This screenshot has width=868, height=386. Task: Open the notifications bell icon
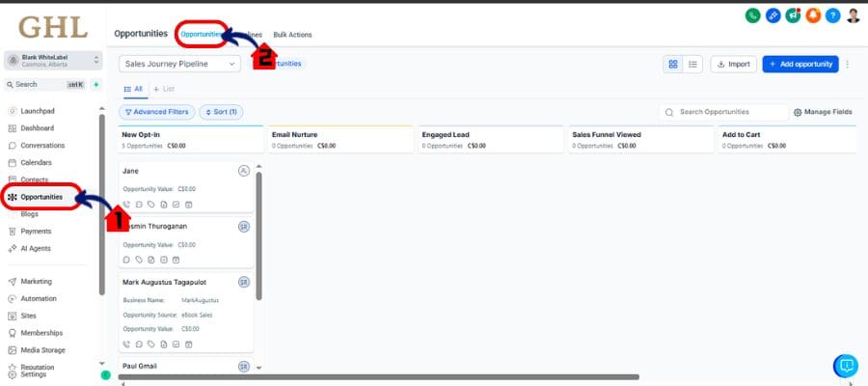click(813, 15)
